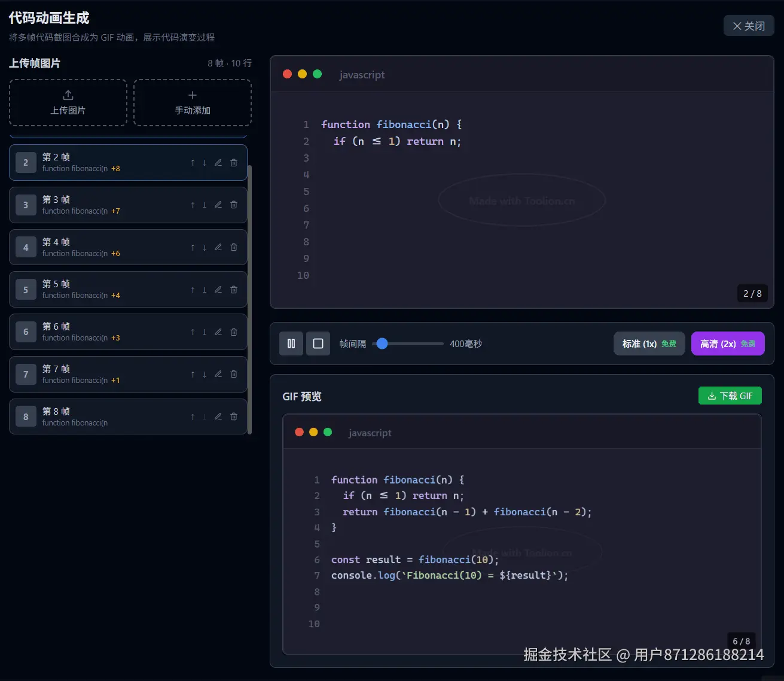Select the 第 2 帧 frame card

coord(128,163)
